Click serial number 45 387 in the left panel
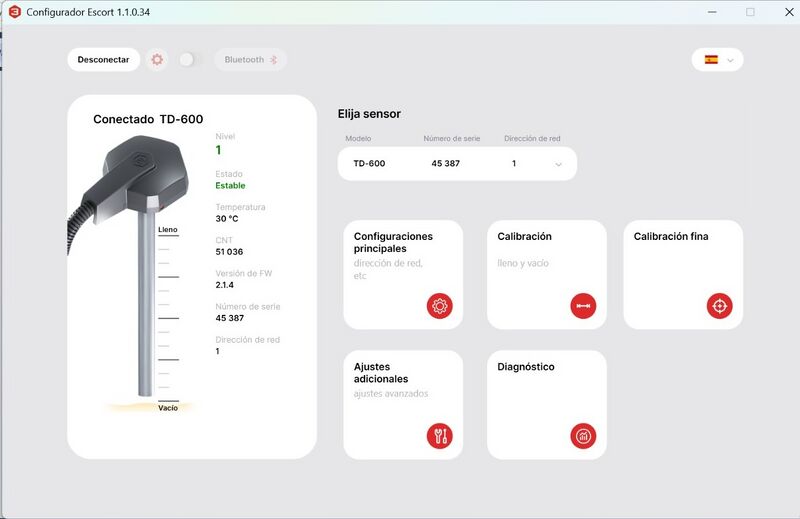Image resolution: width=800 pixels, height=519 pixels. pyautogui.click(x=230, y=318)
